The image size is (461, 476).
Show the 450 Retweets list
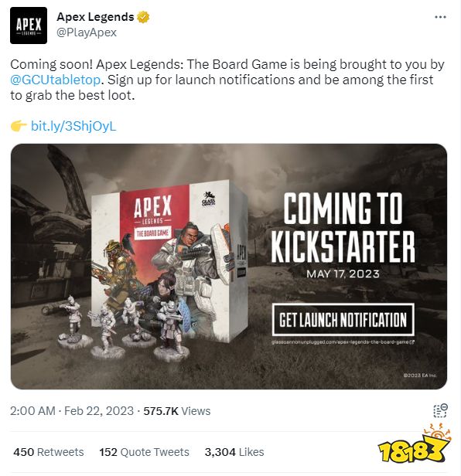pyautogui.click(x=49, y=452)
